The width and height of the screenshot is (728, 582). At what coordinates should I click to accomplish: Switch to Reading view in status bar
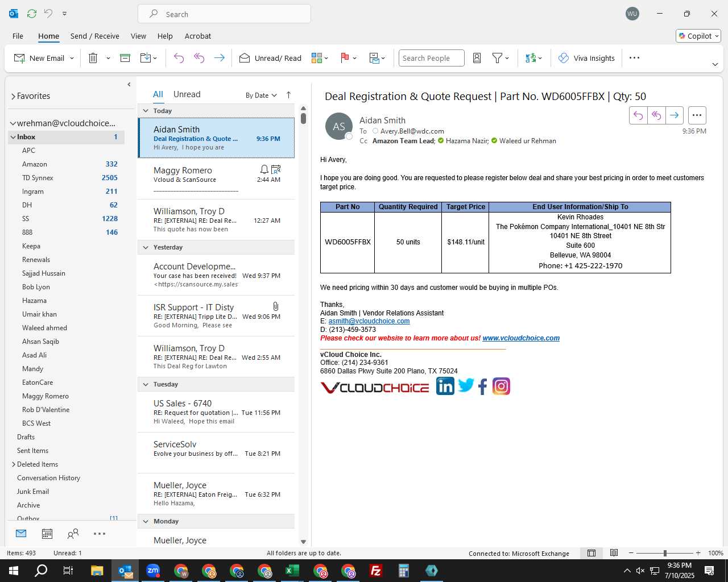click(x=614, y=553)
